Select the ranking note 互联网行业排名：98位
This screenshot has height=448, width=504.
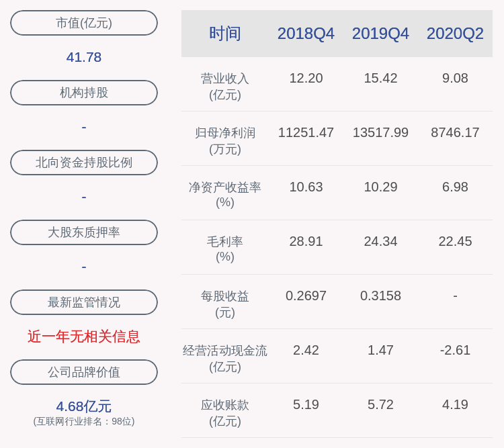click(x=84, y=421)
